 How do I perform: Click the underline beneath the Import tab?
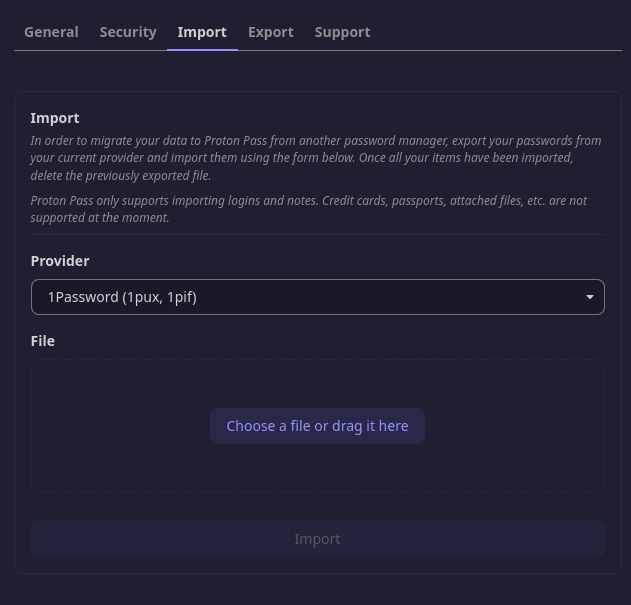point(202,49)
